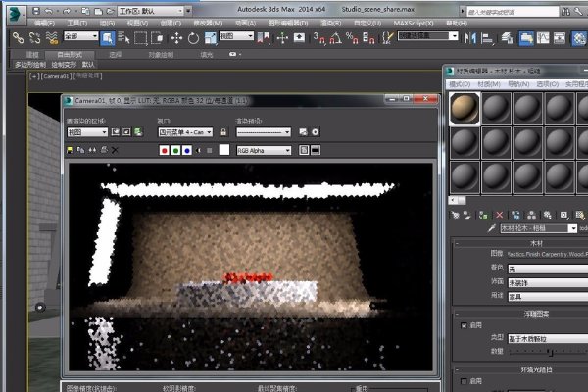Viewport: 588px width, 392px height.
Task: Check the 启用 checkbox under 环境光阻挡
Action: pyautogui.click(x=464, y=381)
